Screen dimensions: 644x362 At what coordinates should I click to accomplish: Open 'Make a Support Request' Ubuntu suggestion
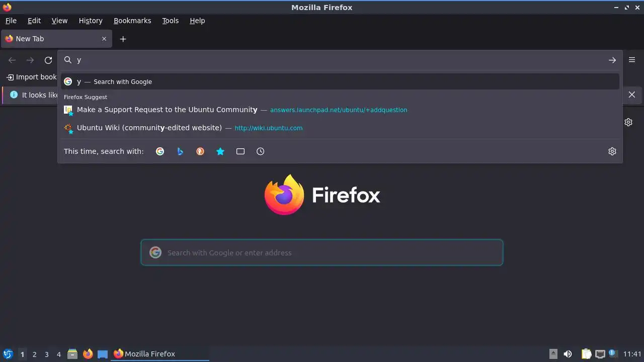pyautogui.click(x=340, y=110)
